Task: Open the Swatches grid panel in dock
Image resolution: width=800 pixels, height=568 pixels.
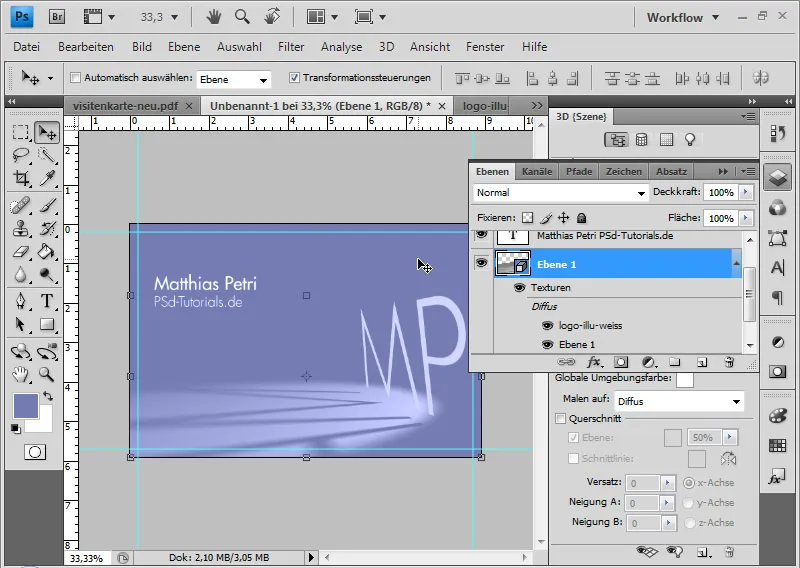Action: click(778, 446)
